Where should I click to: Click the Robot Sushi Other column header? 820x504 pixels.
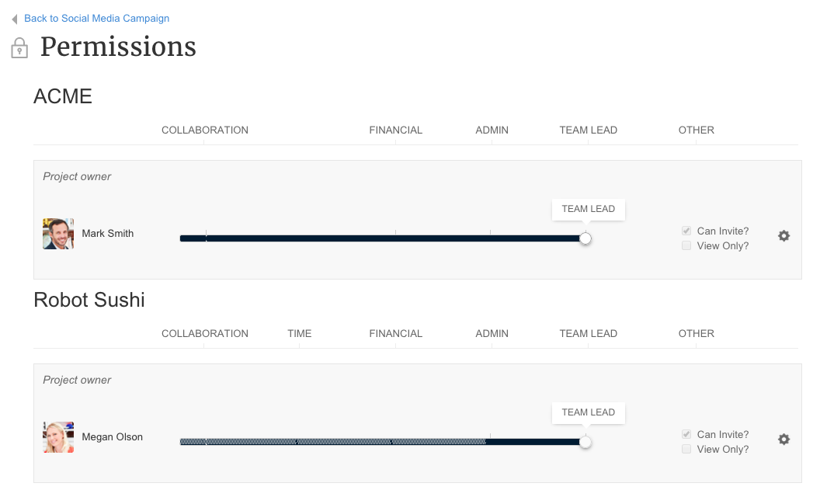pos(696,334)
